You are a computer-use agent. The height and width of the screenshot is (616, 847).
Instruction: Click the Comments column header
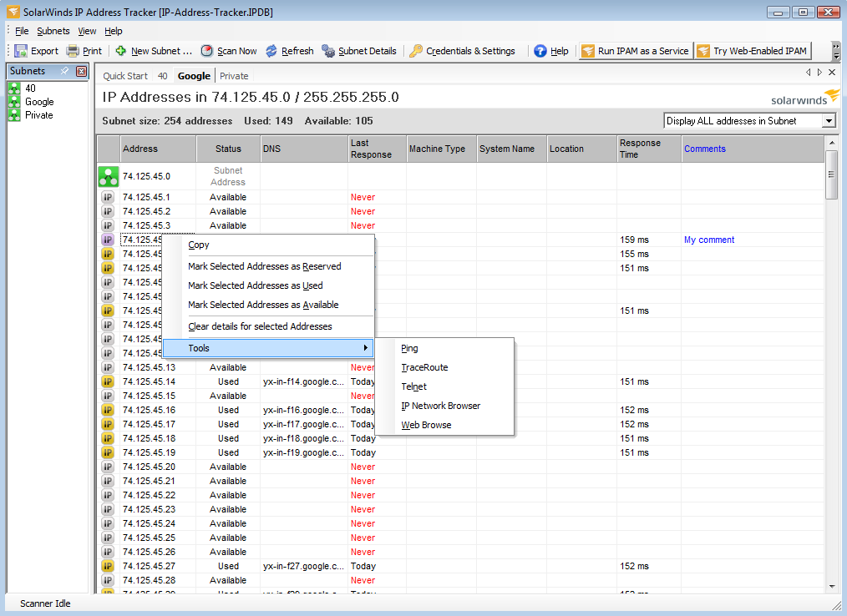[x=753, y=149]
